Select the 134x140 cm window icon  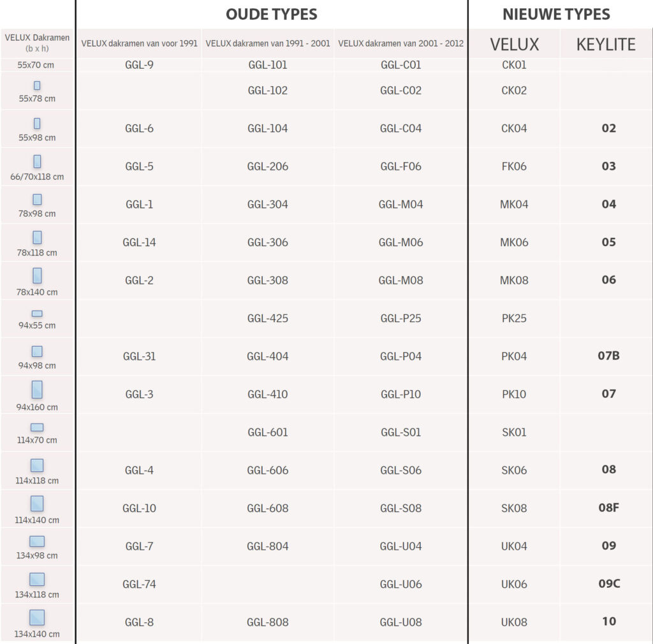coord(37,617)
